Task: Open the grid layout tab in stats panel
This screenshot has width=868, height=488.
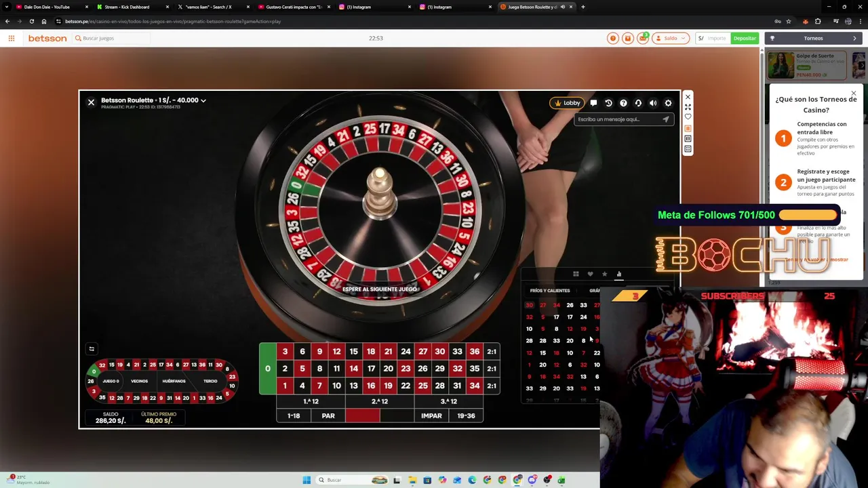Action: pos(576,274)
